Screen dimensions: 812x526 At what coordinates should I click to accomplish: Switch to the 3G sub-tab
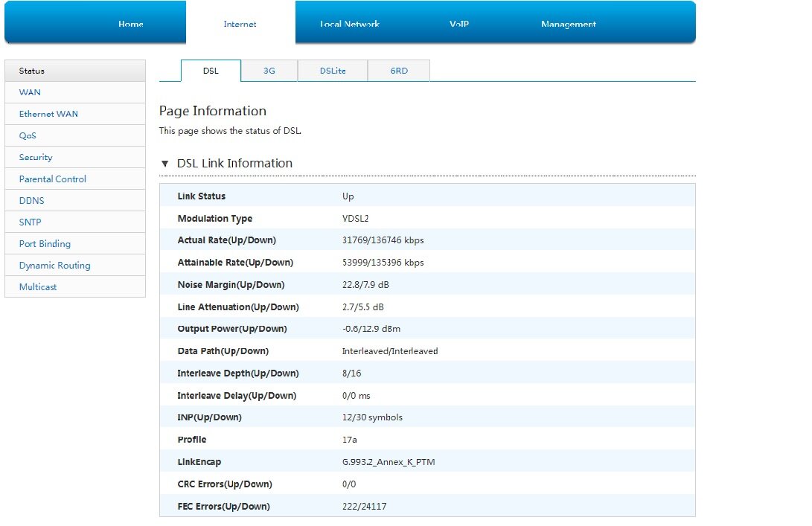[269, 71]
